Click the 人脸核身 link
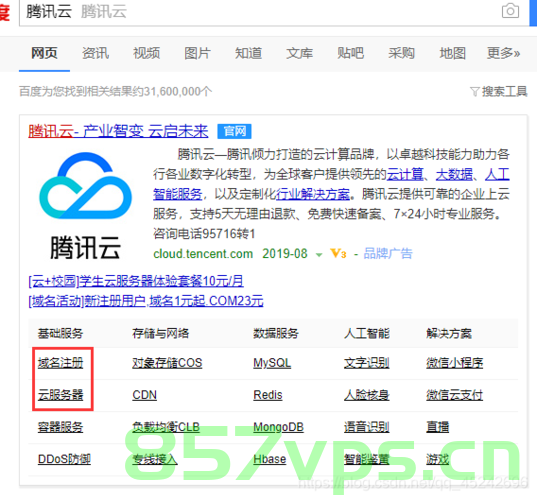 (366, 395)
